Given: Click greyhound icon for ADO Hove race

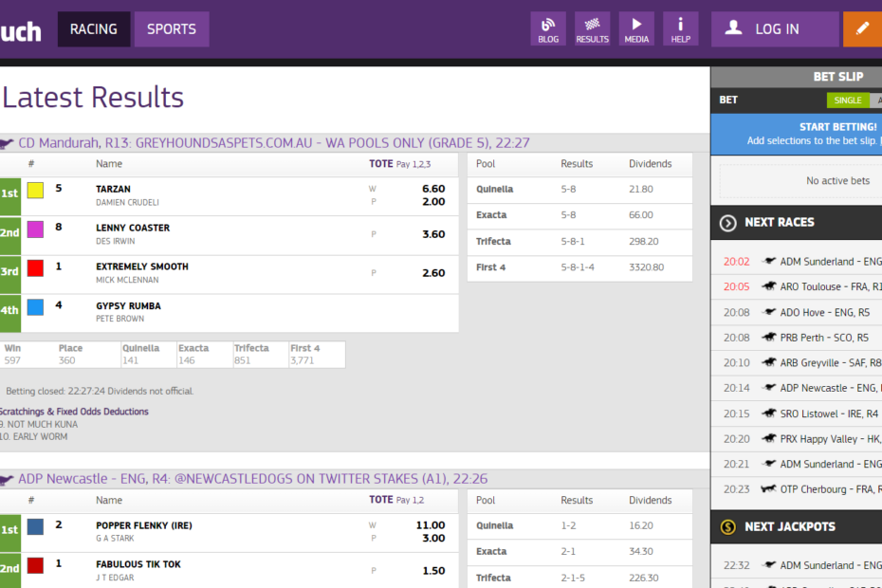Looking at the screenshot, I should click(x=769, y=312).
